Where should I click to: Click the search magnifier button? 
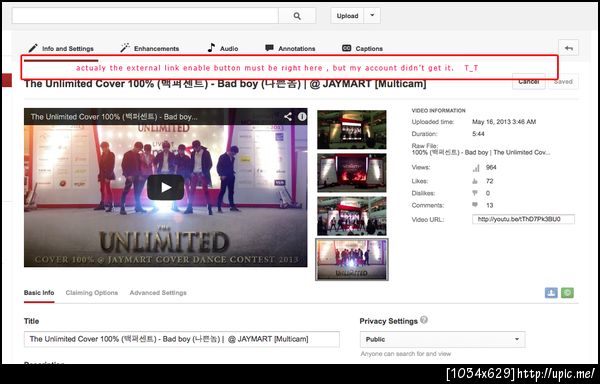click(297, 16)
